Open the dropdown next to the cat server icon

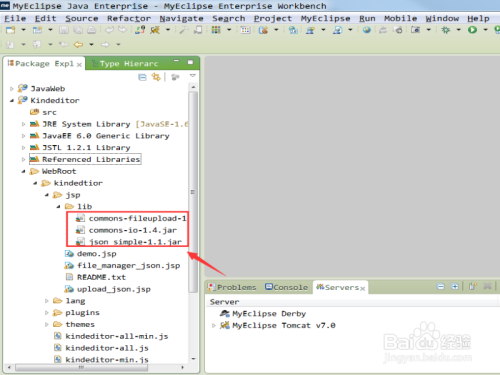[x=168, y=30]
